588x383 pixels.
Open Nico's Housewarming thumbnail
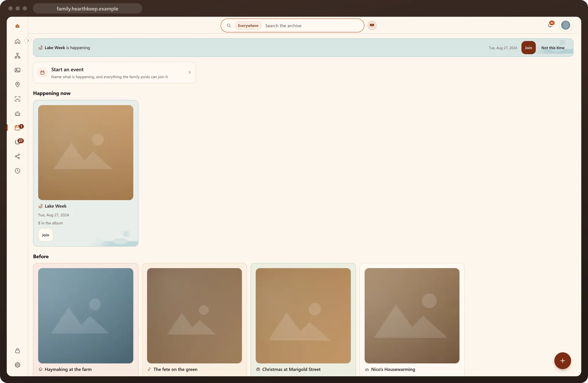pos(412,316)
